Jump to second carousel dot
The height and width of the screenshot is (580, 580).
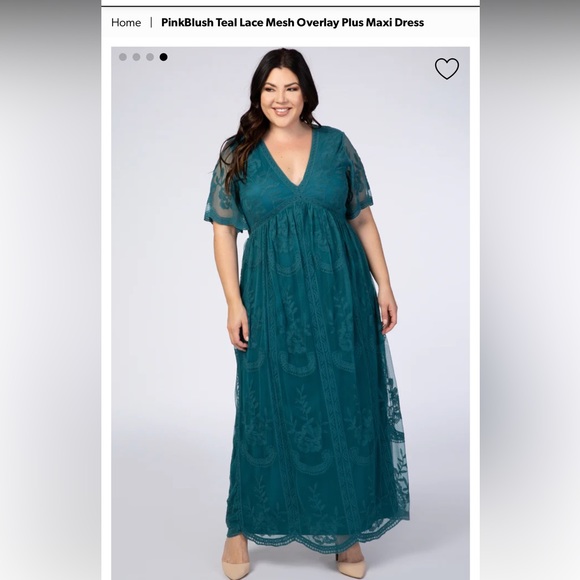(136, 57)
